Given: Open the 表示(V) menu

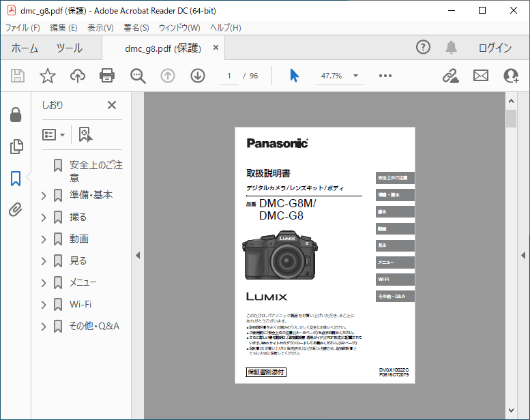Looking at the screenshot, I should (100, 28).
